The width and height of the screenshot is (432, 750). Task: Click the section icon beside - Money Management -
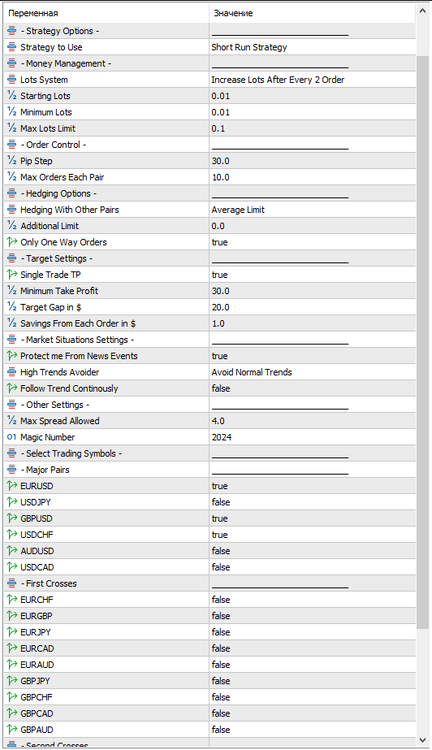point(12,64)
